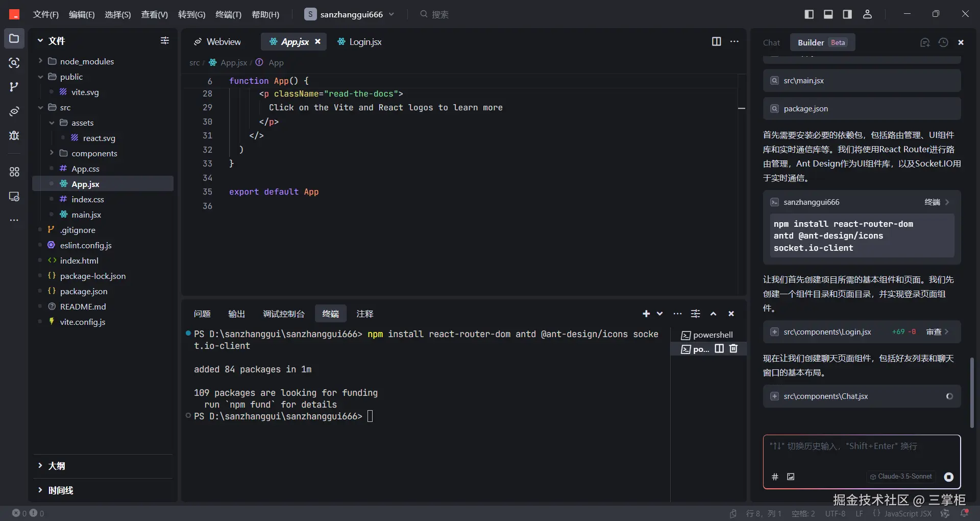Expand the components folder
Image resolution: width=980 pixels, height=521 pixels.
click(x=94, y=153)
